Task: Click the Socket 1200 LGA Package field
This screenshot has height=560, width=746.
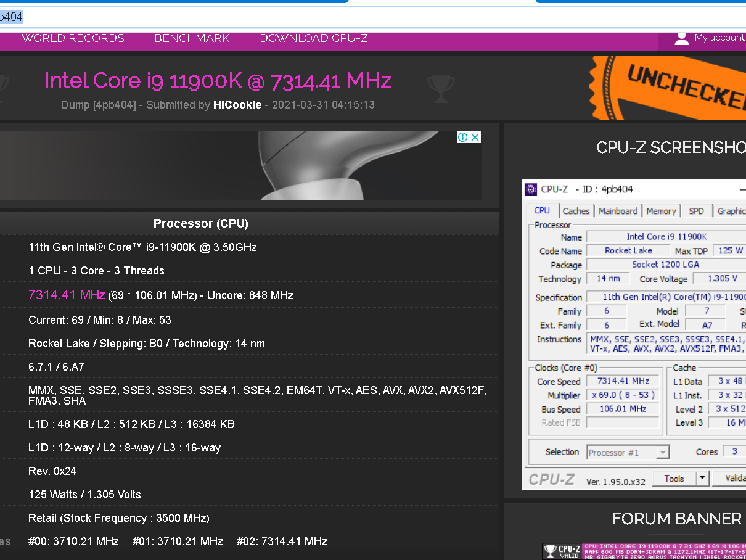Action: (x=666, y=265)
